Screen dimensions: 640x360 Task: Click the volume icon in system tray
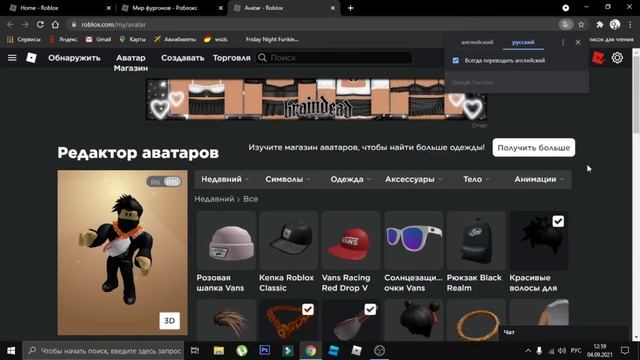tap(562, 351)
